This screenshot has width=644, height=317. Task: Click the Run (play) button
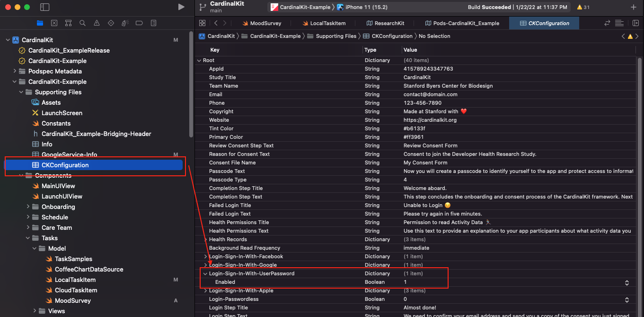coord(181,7)
